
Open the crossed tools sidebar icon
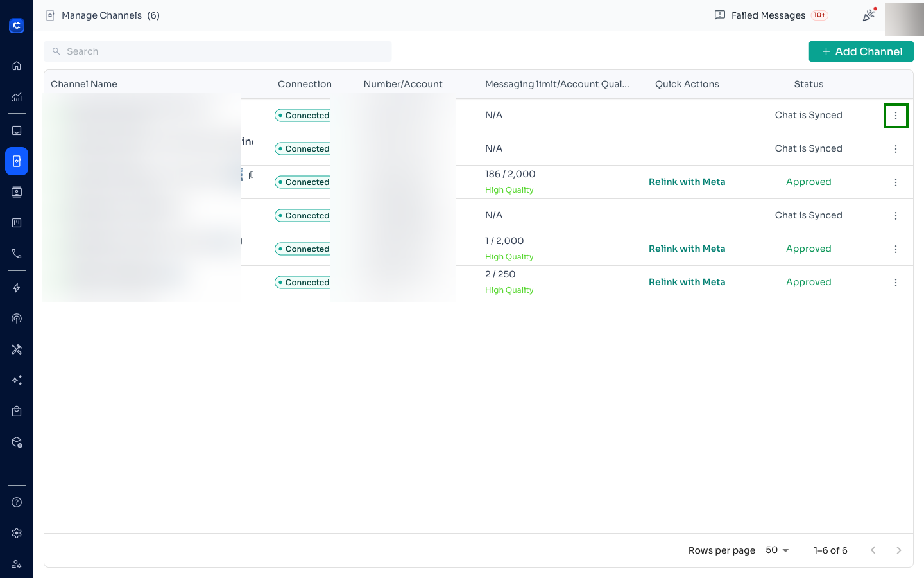pos(17,349)
